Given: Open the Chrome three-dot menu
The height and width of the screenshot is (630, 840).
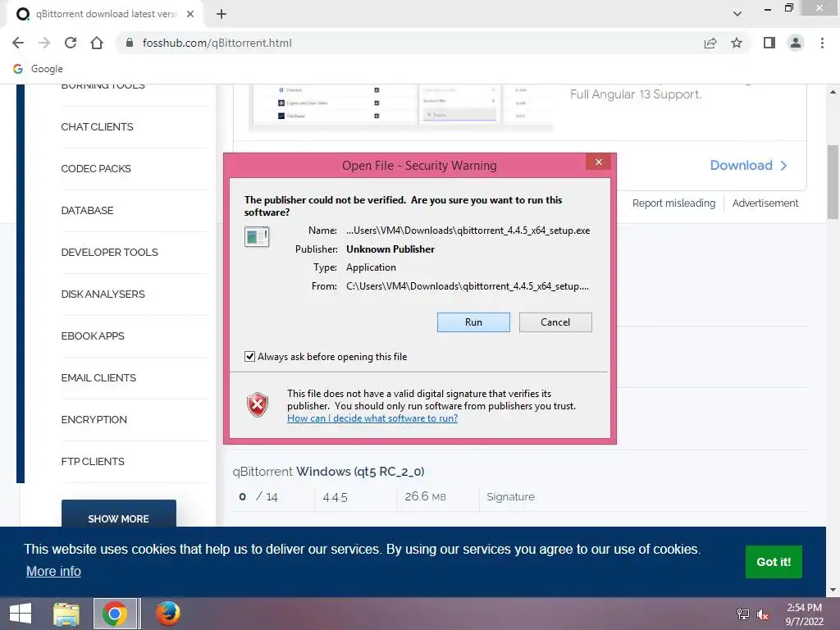Looking at the screenshot, I should (x=822, y=43).
